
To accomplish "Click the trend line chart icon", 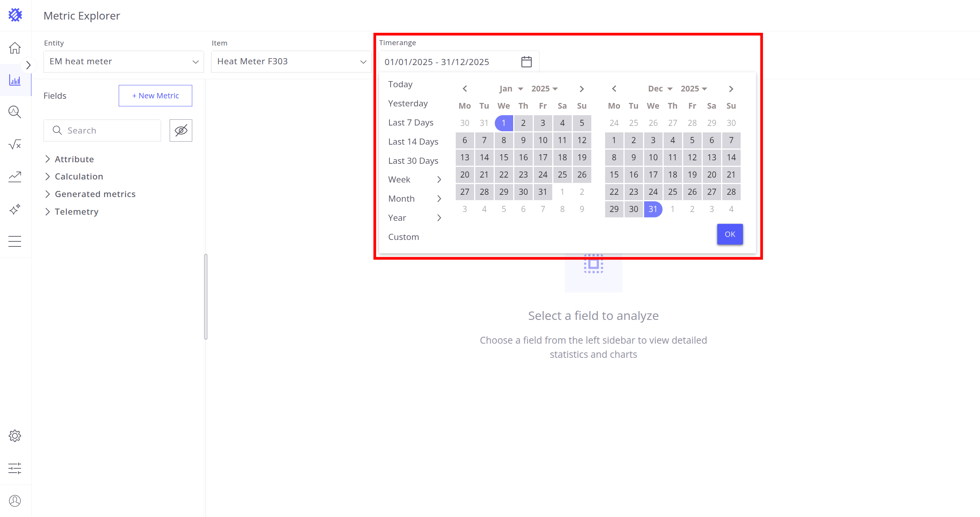I will click(15, 176).
